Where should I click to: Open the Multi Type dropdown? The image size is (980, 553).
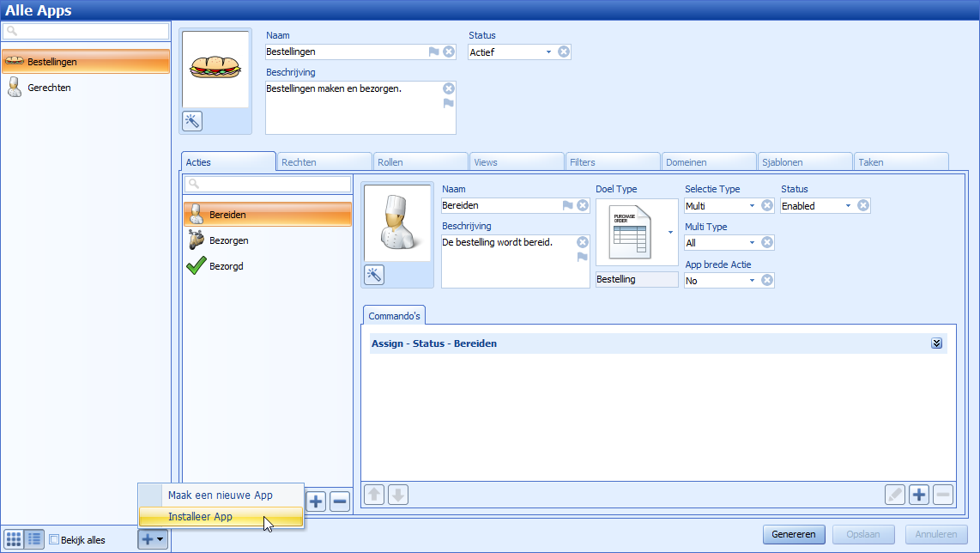(x=752, y=243)
